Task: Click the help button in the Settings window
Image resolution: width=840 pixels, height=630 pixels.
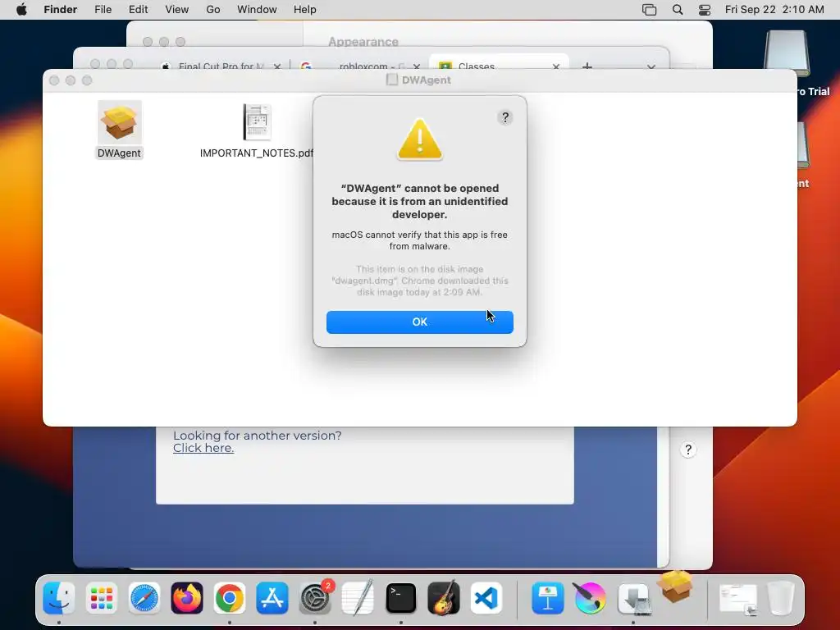Action: [688, 450]
